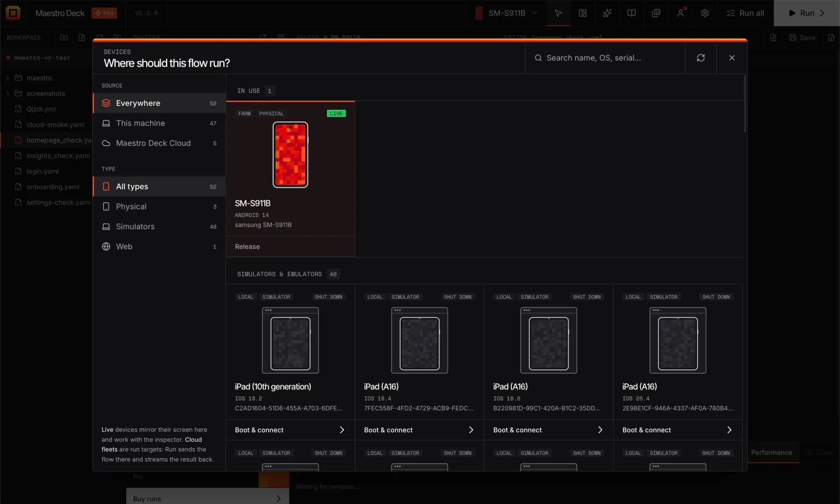This screenshot has width=840, height=504.
Task: Open the book documentation icon
Action: point(631,13)
